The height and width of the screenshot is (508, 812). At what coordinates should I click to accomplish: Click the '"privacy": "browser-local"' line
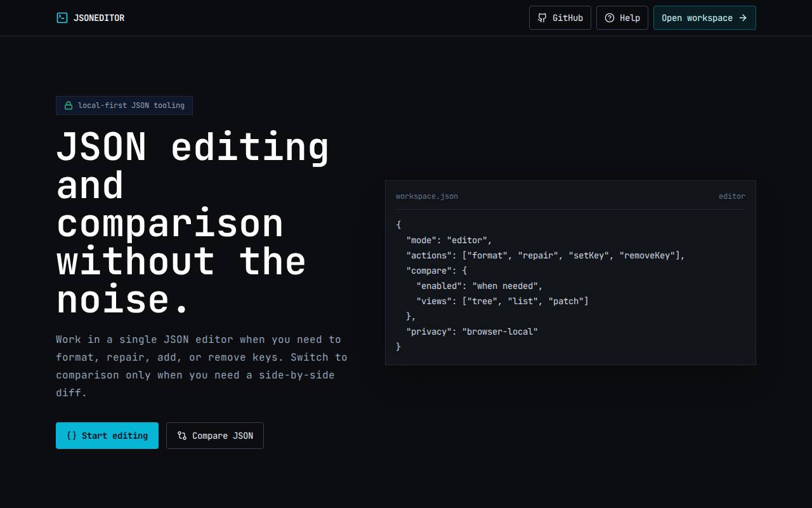click(472, 331)
